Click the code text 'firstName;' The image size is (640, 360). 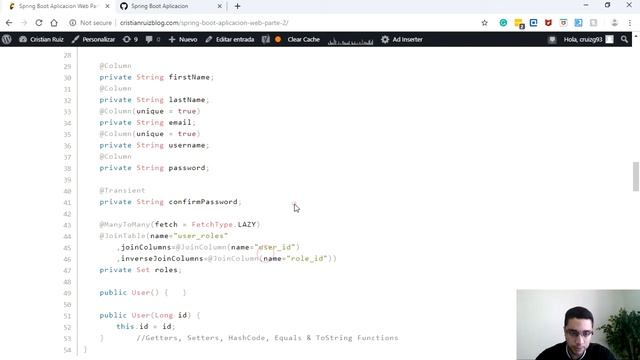click(x=191, y=77)
